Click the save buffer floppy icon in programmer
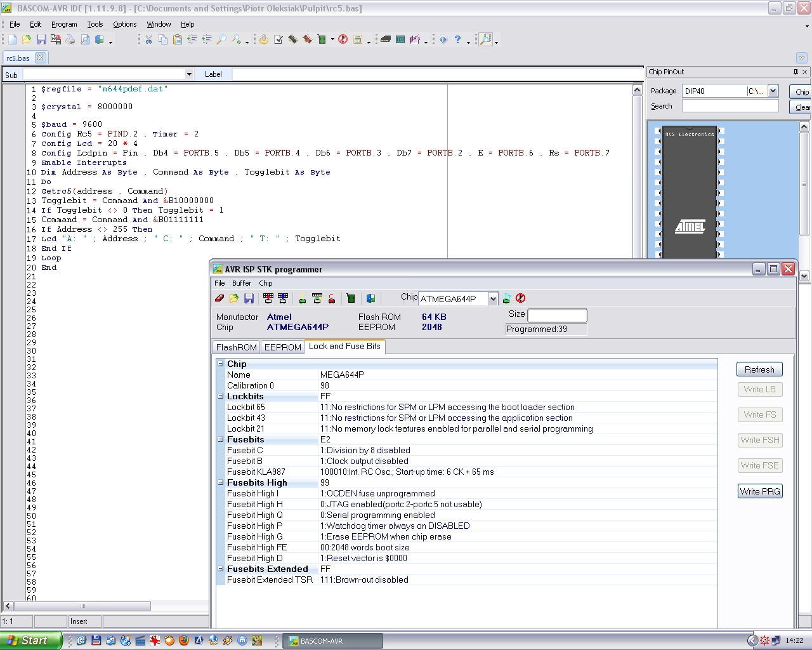The width and height of the screenshot is (812, 650). pos(249,298)
